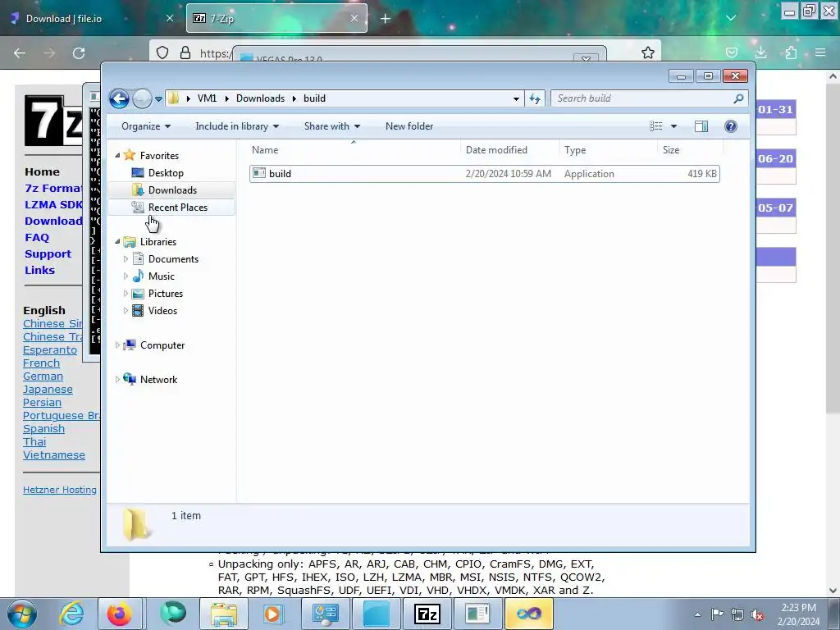Open the Firefox downloads panel

[x=760, y=52]
